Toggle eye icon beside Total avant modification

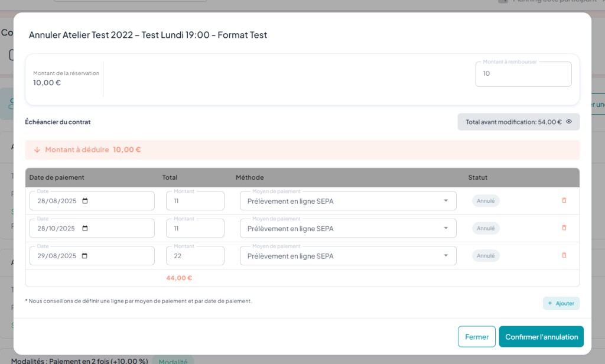pyautogui.click(x=569, y=122)
